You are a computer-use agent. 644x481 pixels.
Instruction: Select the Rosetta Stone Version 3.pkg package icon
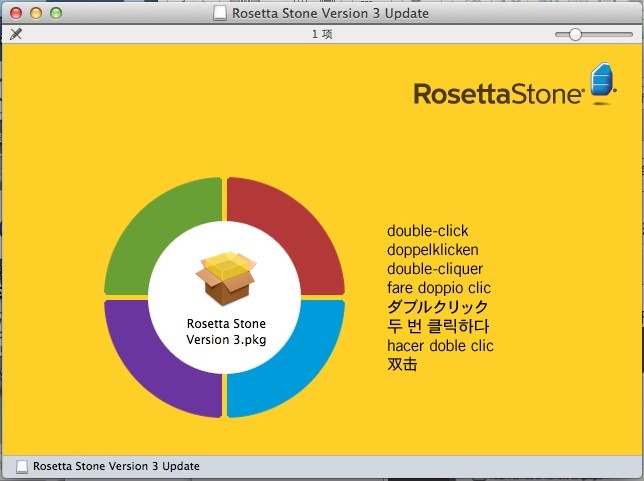226,278
